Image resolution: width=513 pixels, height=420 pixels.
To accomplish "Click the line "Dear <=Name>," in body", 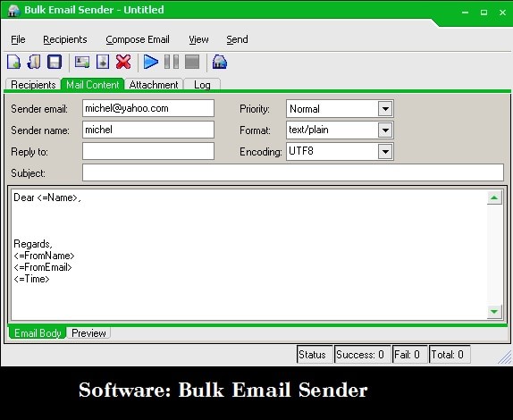I will click(47, 197).
